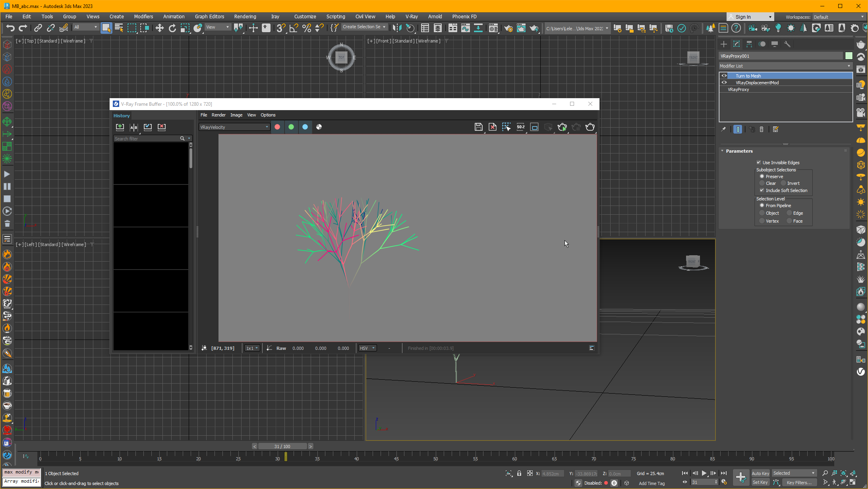Open the Create command panel tab
The width and height of the screenshot is (868, 489).
[723, 44]
